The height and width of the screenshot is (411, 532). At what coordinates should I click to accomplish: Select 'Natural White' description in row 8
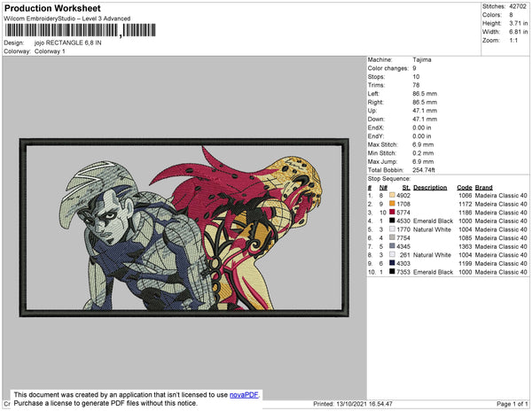pyautogui.click(x=432, y=255)
